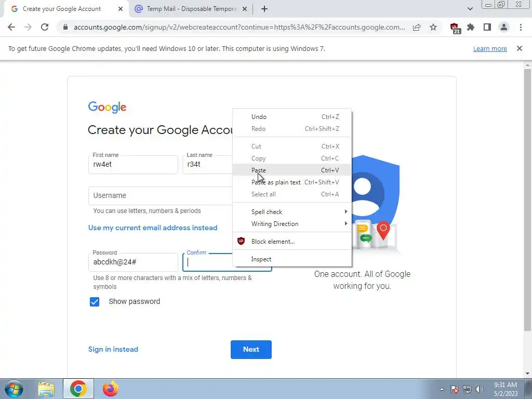Screen dimensions: 532x399
Task: Go back using the browser back arrow
Action: click(11, 27)
